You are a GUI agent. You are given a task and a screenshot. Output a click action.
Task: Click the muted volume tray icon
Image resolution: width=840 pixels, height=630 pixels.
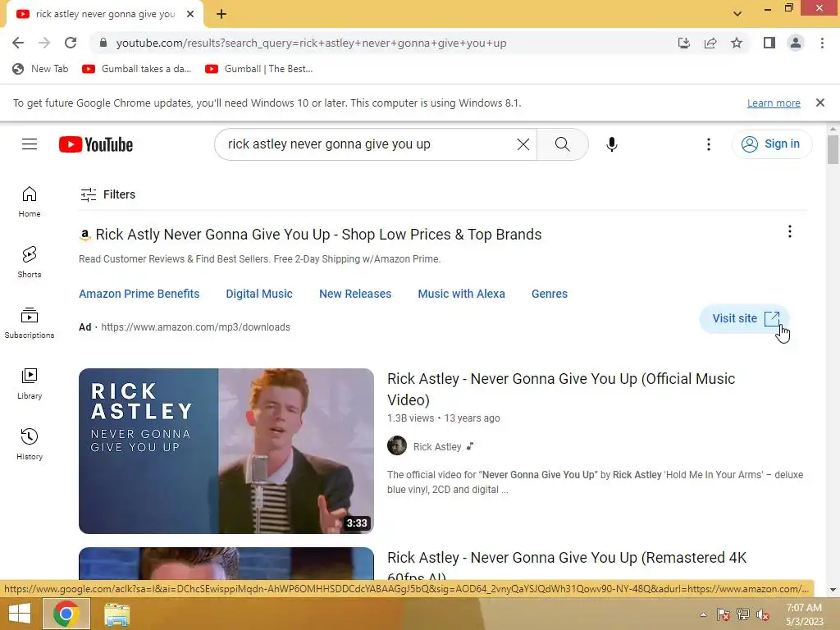(762, 614)
